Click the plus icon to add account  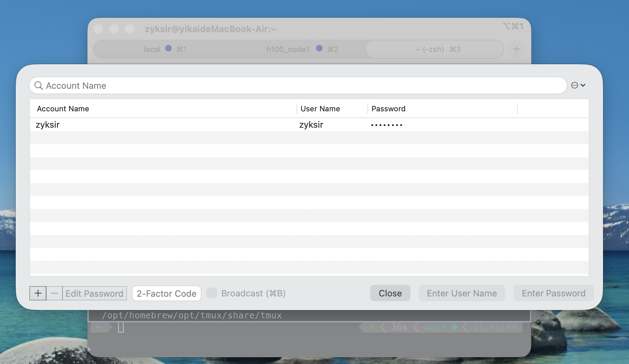pos(38,293)
